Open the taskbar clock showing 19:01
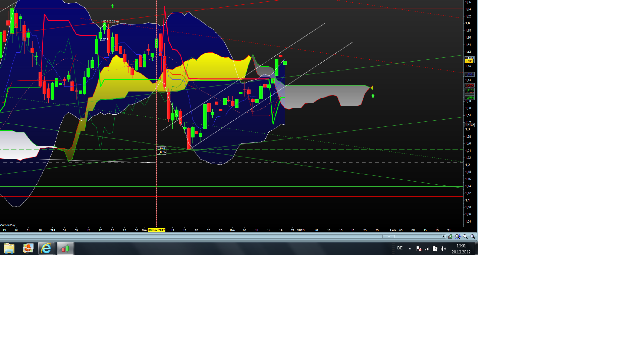 461,249
